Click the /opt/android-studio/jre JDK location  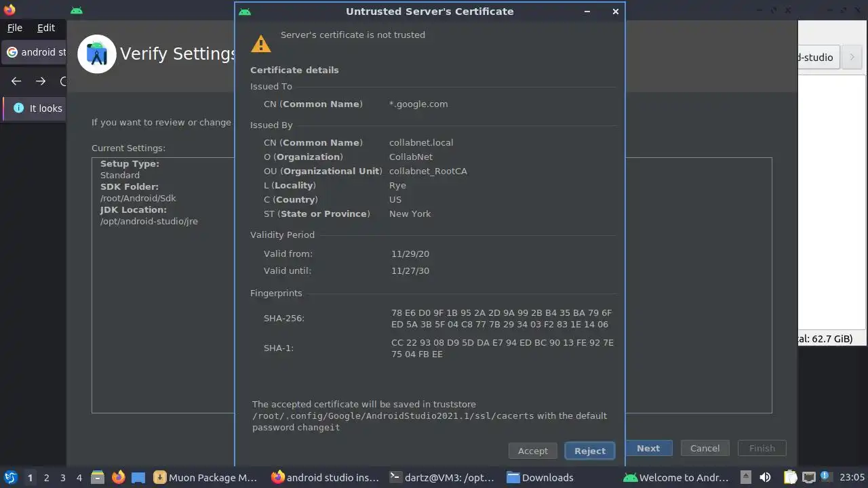tap(149, 222)
